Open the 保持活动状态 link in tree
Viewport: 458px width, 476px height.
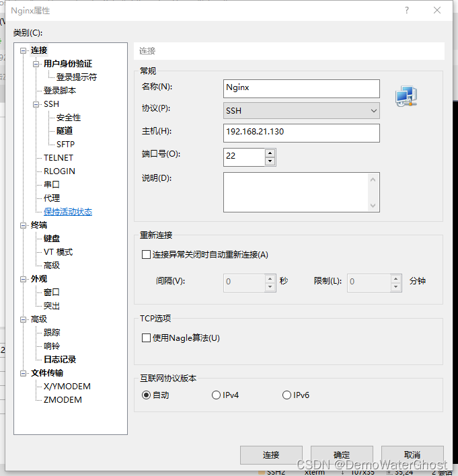pos(68,212)
